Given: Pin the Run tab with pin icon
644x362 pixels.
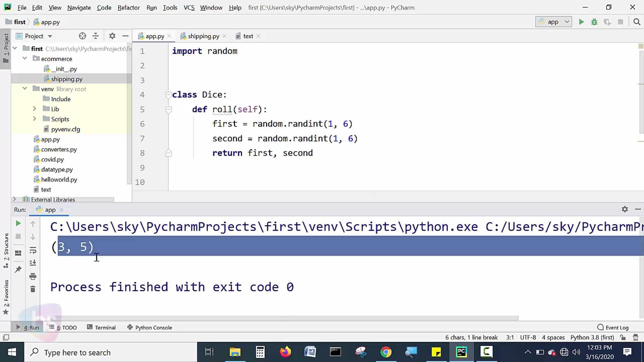Looking at the screenshot, I should tap(18, 269).
